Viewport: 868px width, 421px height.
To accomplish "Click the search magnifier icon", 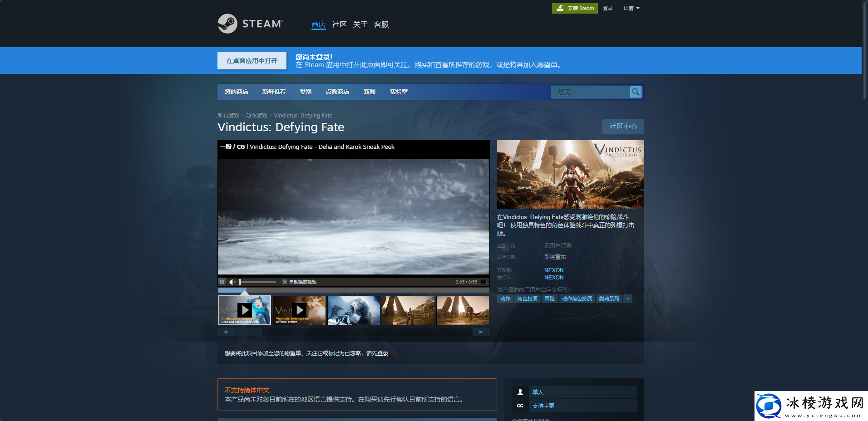I will [636, 92].
